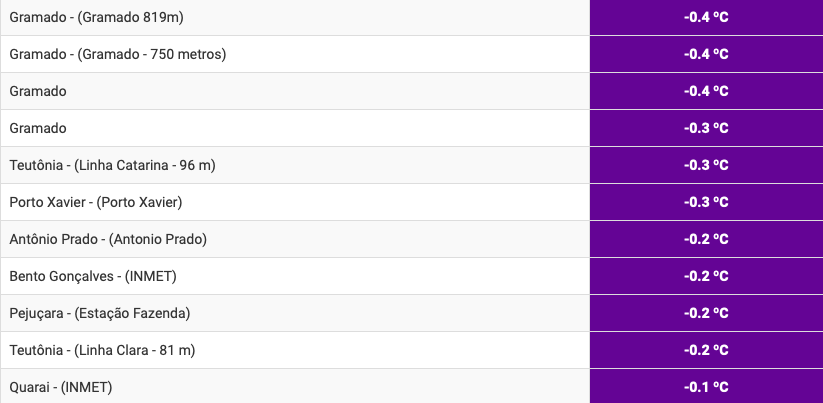Click the Pejuçara Estação Fazenda station name
Image resolution: width=823 pixels, height=403 pixels.
pyautogui.click(x=99, y=313)
